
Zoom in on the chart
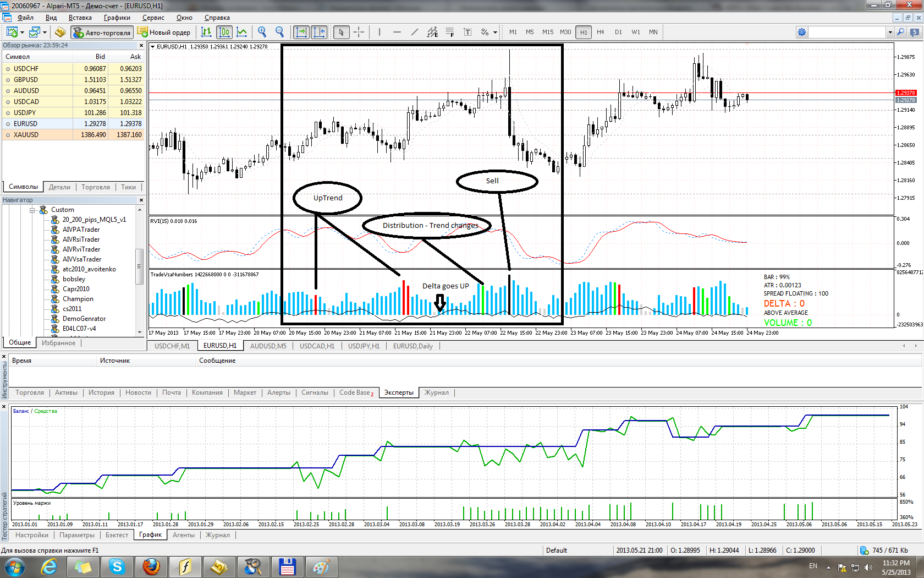tap(262, 32)
